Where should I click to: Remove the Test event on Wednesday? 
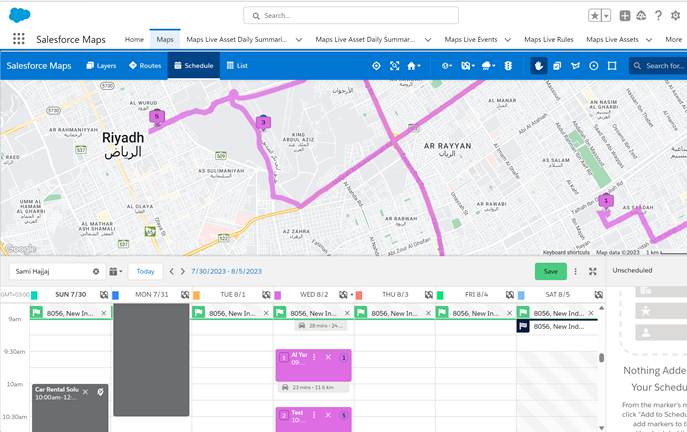[x=328, y=415]
